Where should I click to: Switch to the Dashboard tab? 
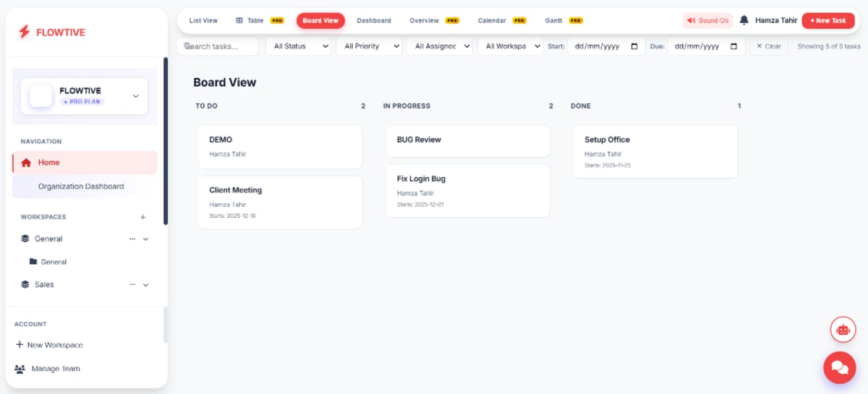(374, 20)
